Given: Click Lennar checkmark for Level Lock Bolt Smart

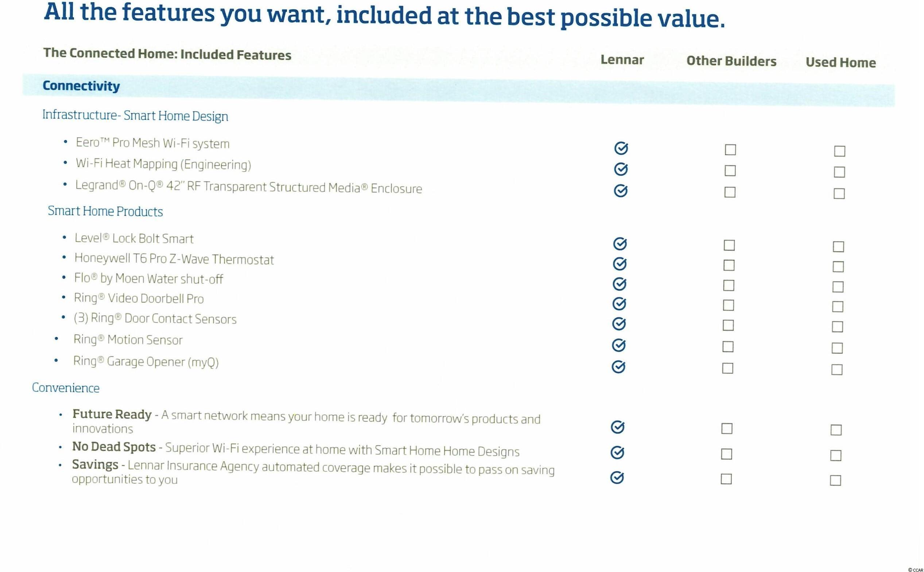Looking at the screenshot, I should 620,244.
